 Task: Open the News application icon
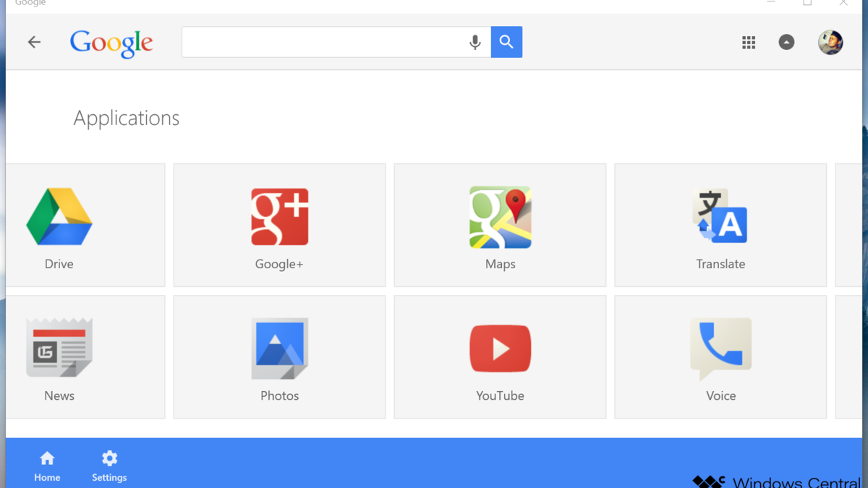[x=59, y=348]
